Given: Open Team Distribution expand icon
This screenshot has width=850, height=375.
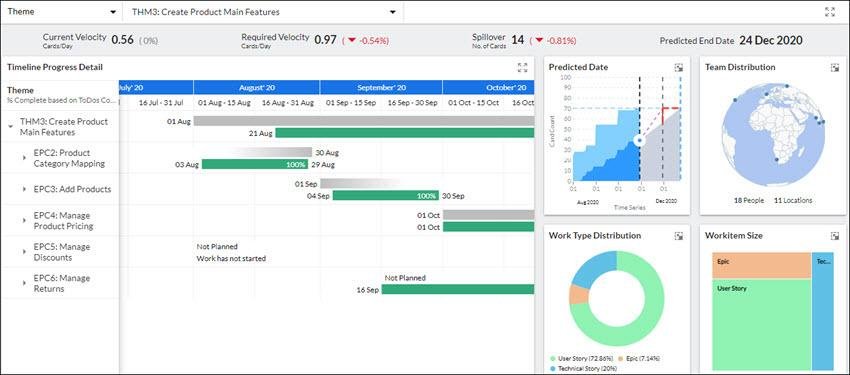Looking at the screenshot, I should pyautogui.click(x=834, y=68).
